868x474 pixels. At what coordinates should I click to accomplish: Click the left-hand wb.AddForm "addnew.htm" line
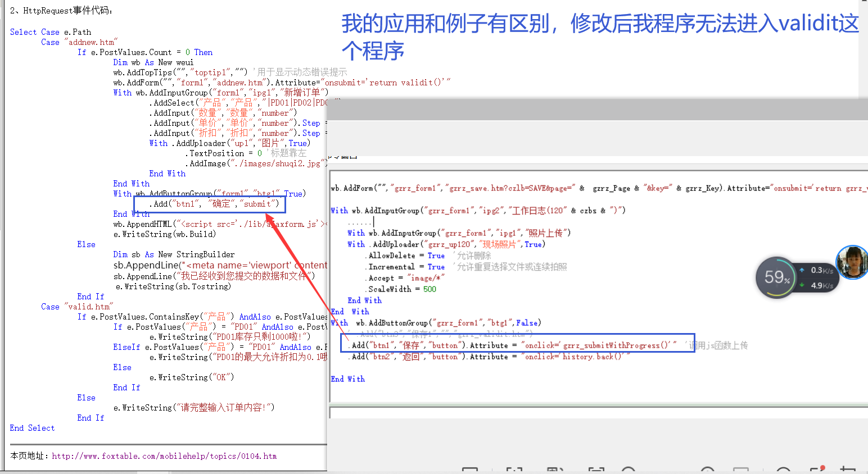click(x=282, y=83)
